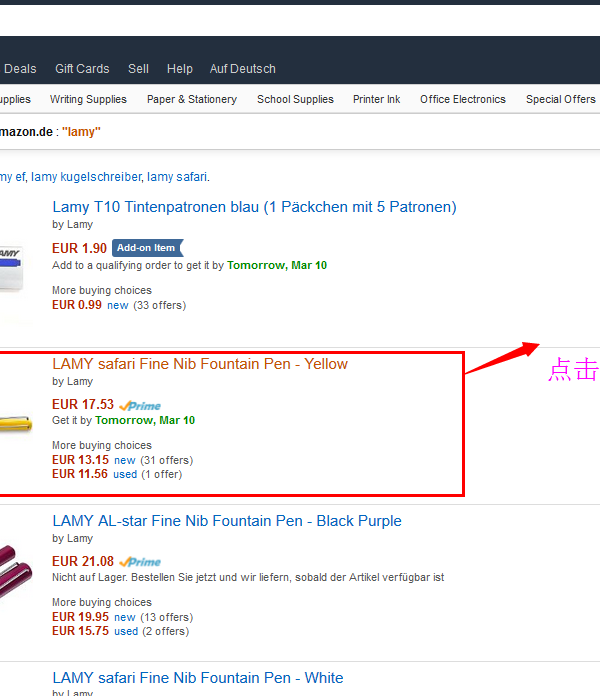Select the Printer Ink category
Image resolution: width=600 pixels, height=696 pixels.
pos(376,99)
